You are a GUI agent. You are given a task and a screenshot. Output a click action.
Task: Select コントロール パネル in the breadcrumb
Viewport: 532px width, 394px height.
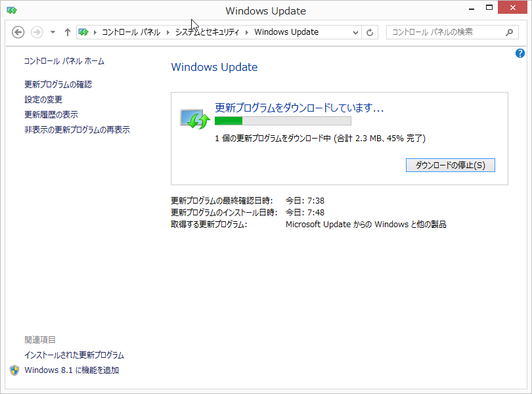pos(131,32)
